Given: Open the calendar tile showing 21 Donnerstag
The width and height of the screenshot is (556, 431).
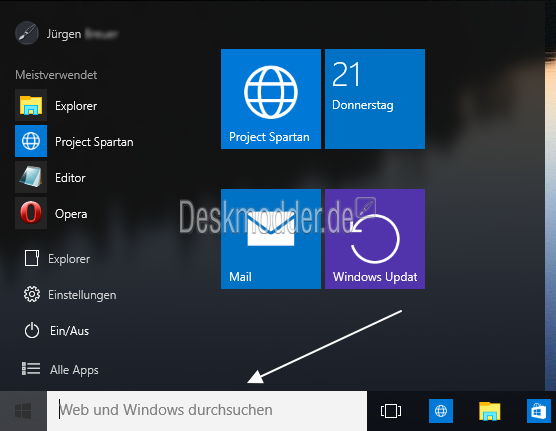Looking at the screenshot, I should coord(375,99).
